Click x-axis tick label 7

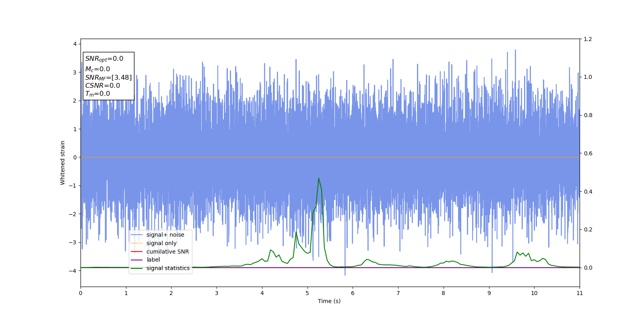click(398, 293)
